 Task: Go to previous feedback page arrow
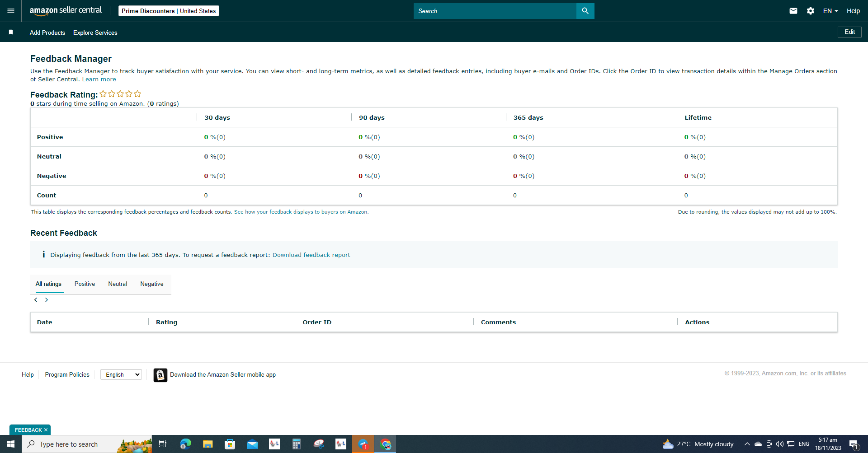click(36, 300)
